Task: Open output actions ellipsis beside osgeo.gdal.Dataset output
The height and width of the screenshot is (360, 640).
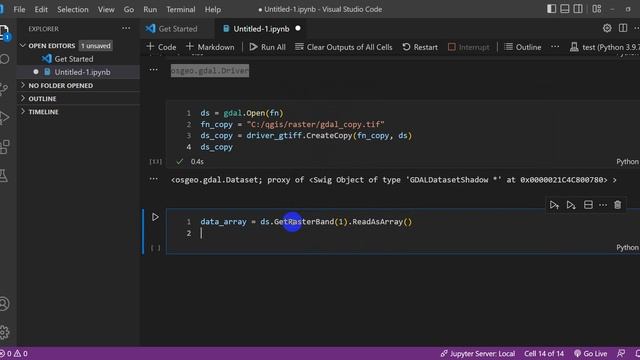Action: pos(153,179)
